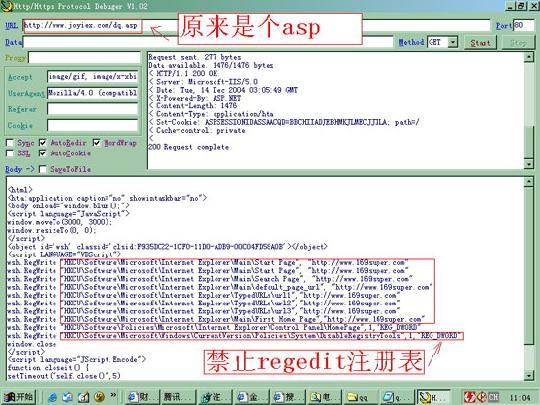Click the app icon in title bar
Screen dimensions: 540x405
tap(6, 6)
